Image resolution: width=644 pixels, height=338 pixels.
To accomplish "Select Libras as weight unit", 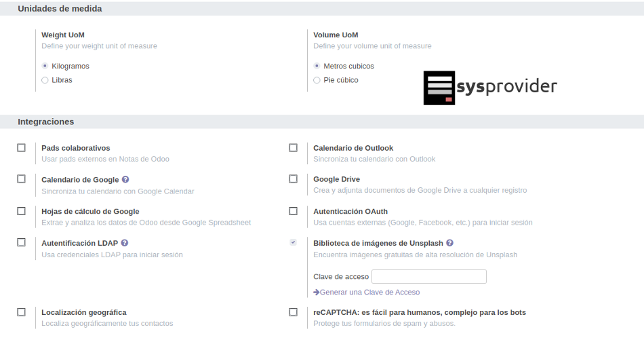I will (45, 80).
